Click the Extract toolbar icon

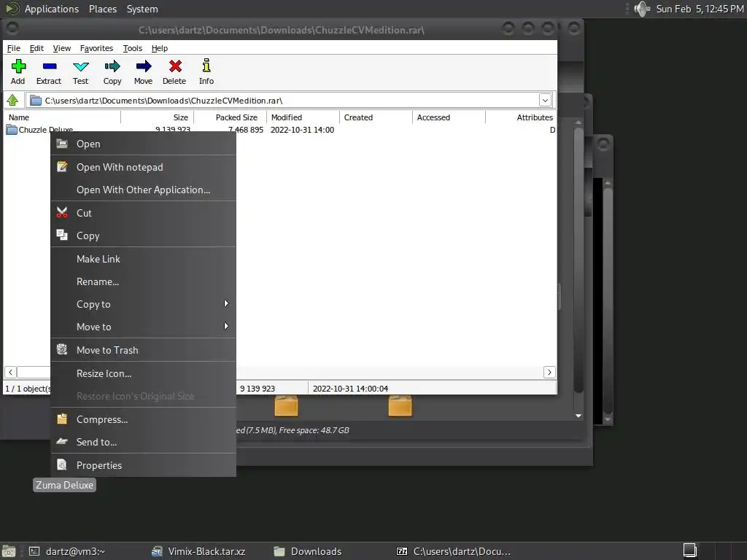49,66
